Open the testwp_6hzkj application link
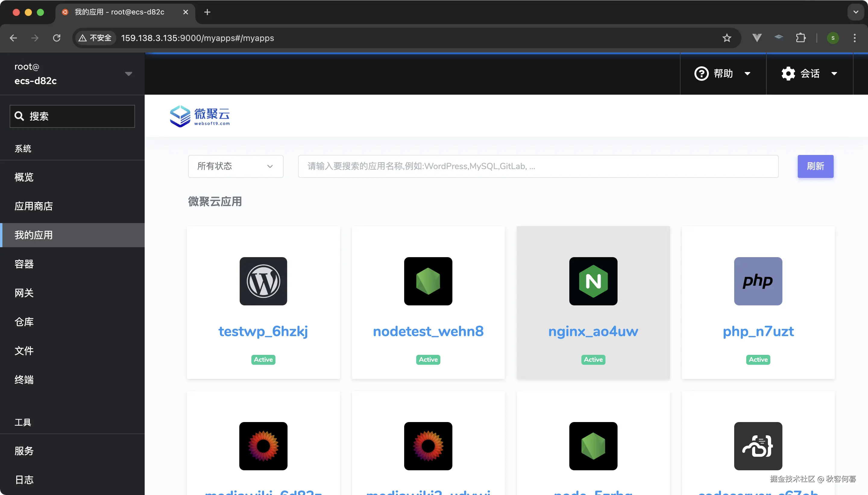 coord(263,332)
